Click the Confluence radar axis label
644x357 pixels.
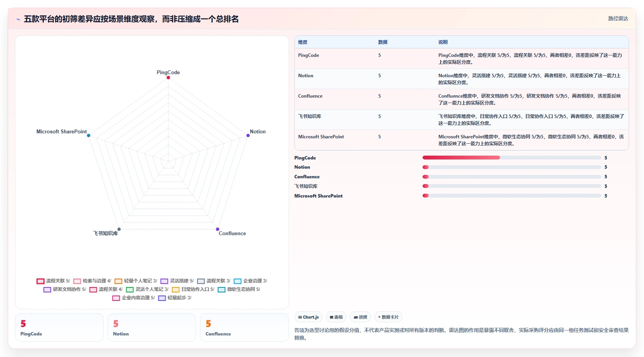pyautogui.click(x=232, y=233)
